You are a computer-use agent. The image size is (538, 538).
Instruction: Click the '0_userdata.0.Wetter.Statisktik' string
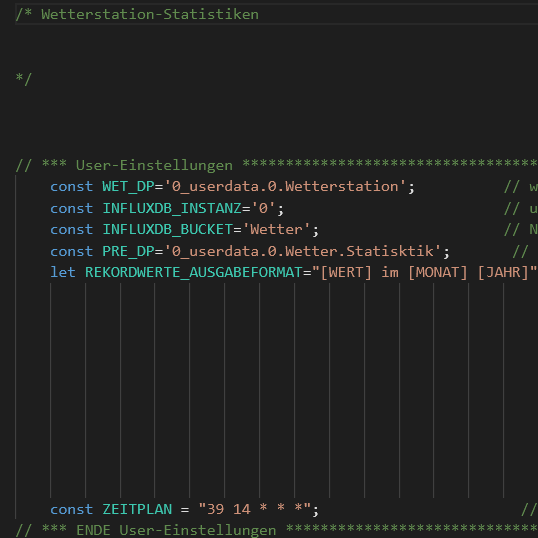[302, 252]
